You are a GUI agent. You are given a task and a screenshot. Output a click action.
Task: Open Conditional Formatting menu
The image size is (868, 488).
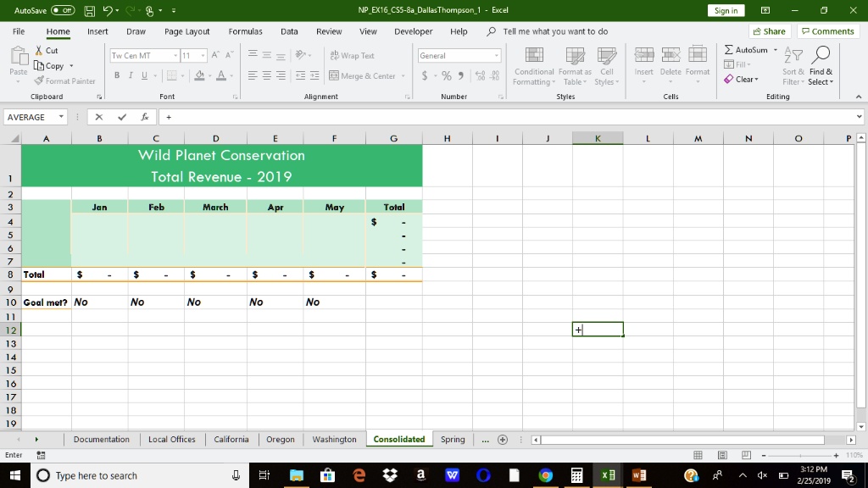point(534,66)
